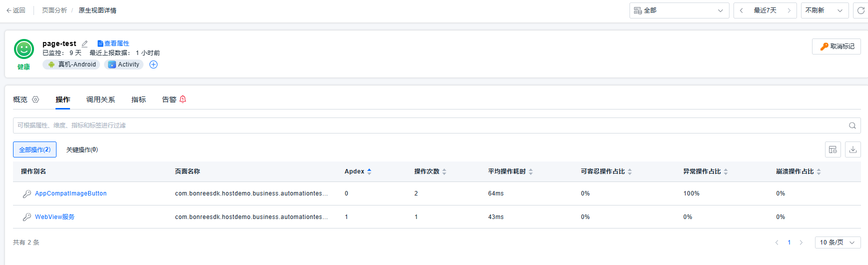Click key icon beside WebView服务
Image resolution: width=868 pixels, height=265 pixels.
(x=27, y=217)
